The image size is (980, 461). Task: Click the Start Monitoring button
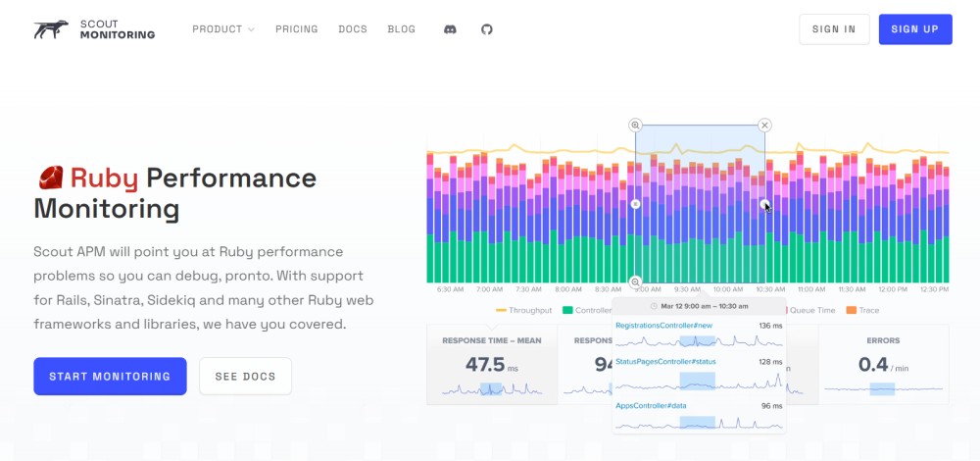pyautogui.click(x=110, y=376)
